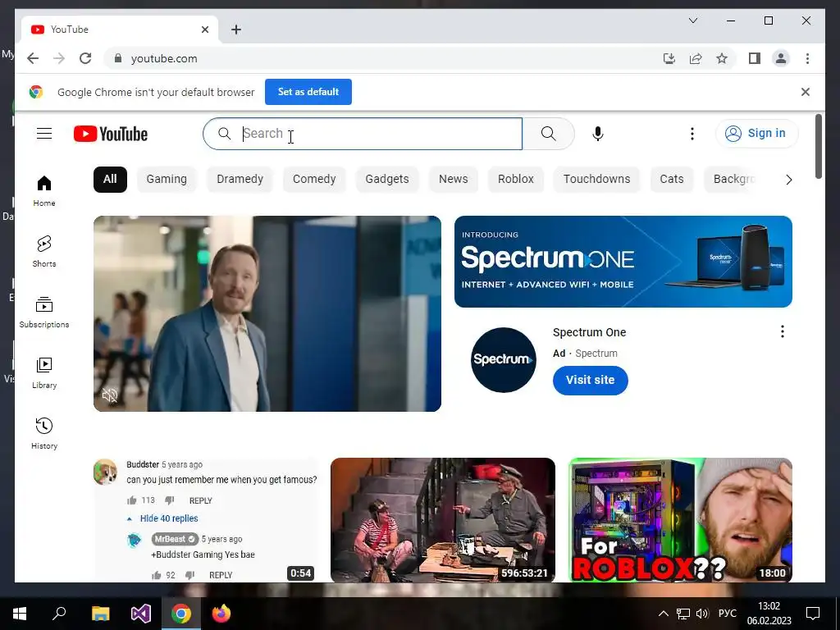The width and height of the screenshot is (840, 630).
Task: Open Chrome tab search dropdown
Action: click(x=692, y=21)
